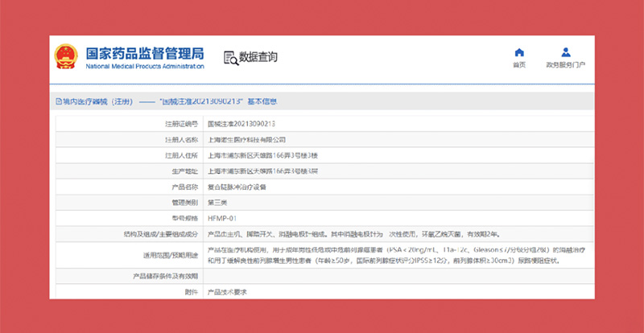Click the 国家药品监督管理局 site title
644x333 pixels.
tap(144, 53)
